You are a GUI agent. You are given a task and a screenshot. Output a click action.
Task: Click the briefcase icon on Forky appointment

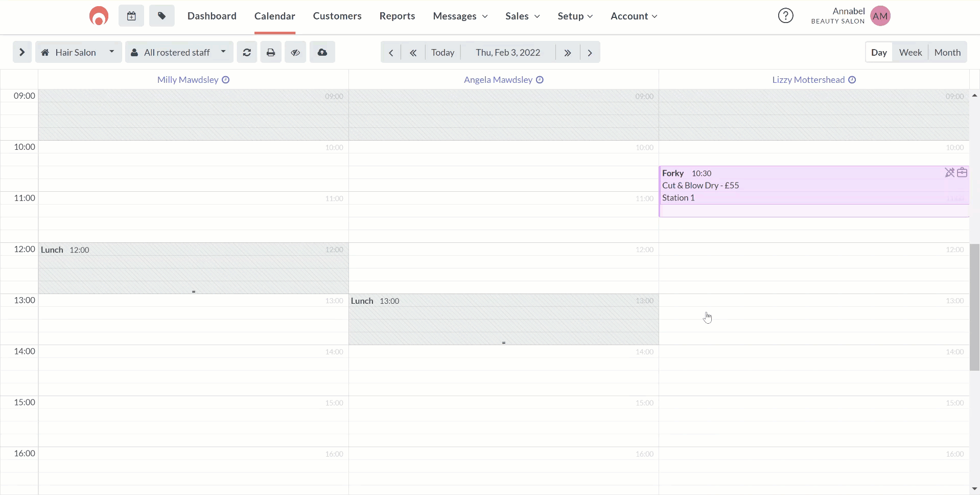click(962, 172)
